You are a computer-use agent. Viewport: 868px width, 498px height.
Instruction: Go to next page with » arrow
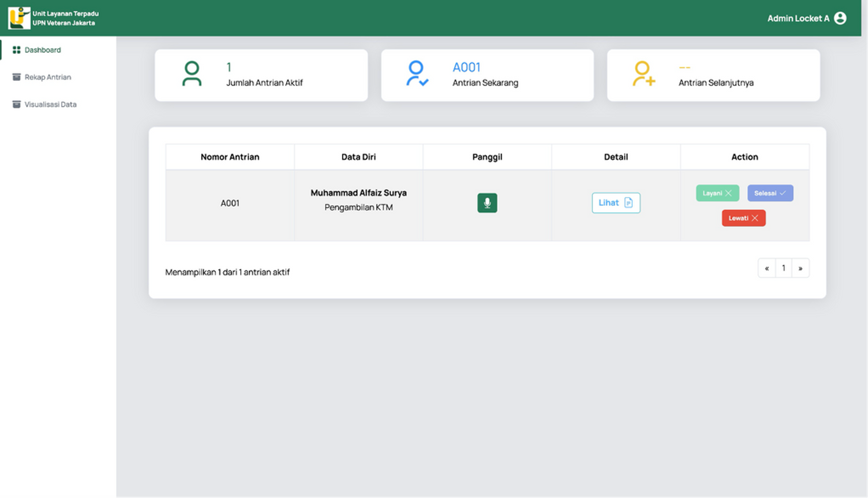(800, 268)
